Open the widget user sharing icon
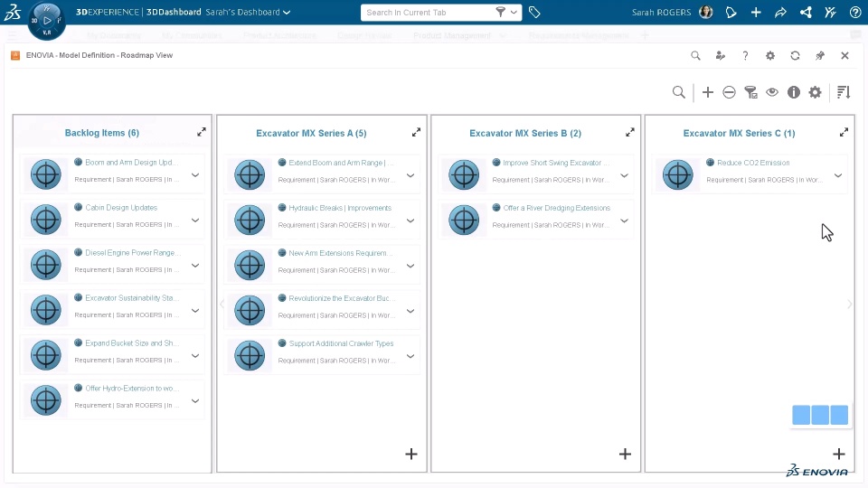This screenshot has width=868, height=488. [x=721, y=55]
